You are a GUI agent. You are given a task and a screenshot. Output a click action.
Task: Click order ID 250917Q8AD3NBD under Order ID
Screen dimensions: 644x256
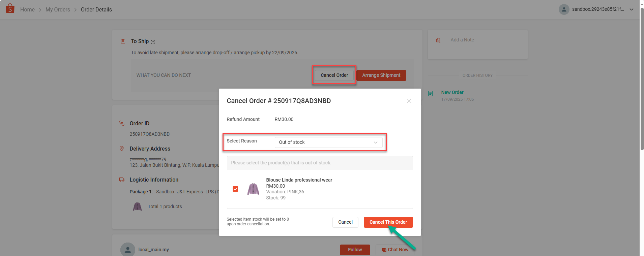pos(150,134)
